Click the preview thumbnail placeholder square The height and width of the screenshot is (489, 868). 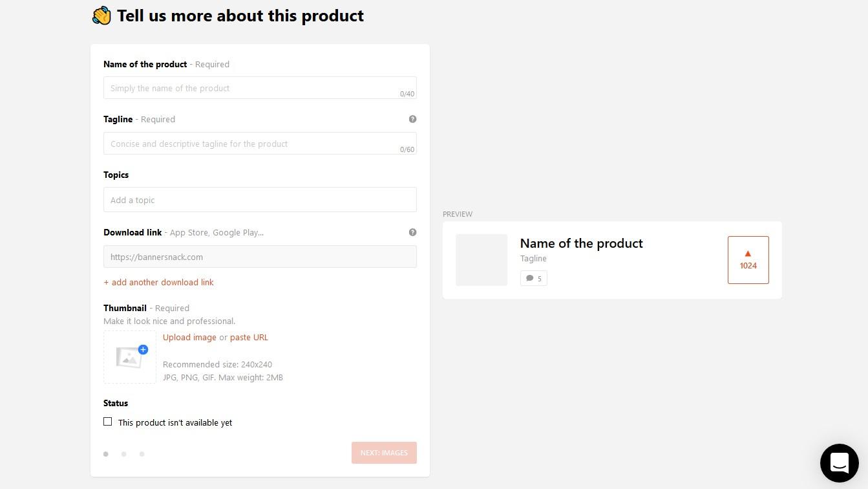pos(482,260)
